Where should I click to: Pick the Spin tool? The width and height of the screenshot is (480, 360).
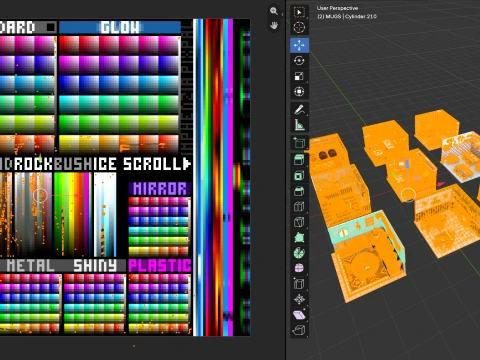[x=299, y=253]
